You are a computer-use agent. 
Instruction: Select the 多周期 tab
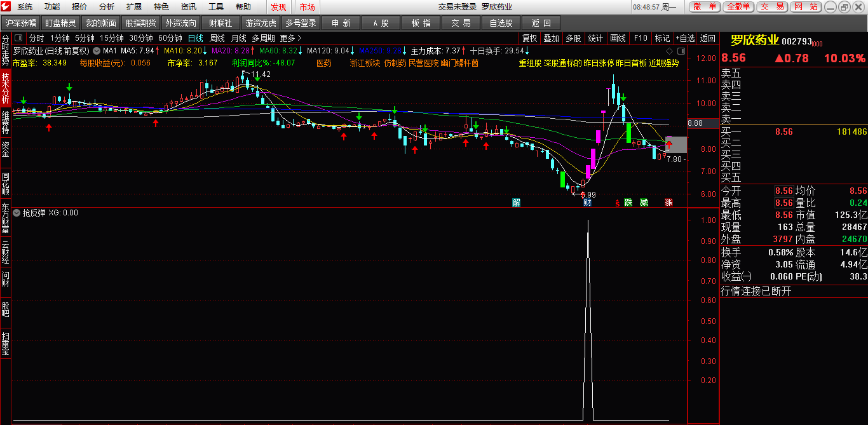click(264, 38)
